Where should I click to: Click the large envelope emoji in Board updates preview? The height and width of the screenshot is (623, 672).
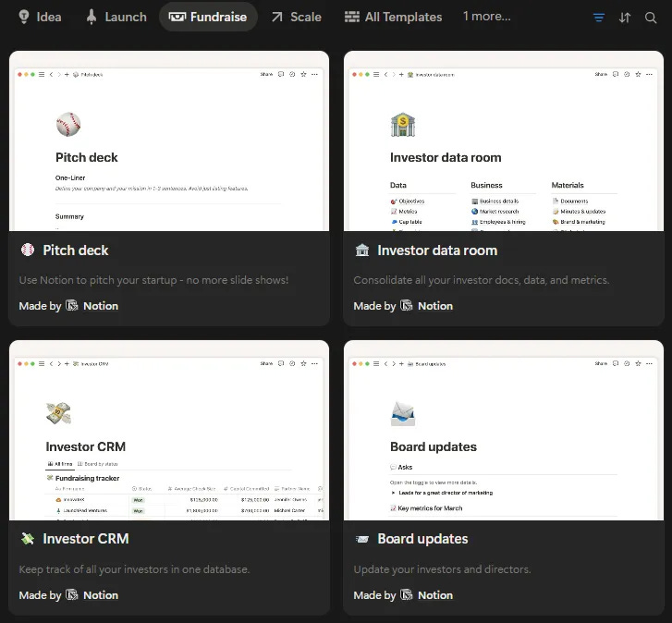[403, 414]
